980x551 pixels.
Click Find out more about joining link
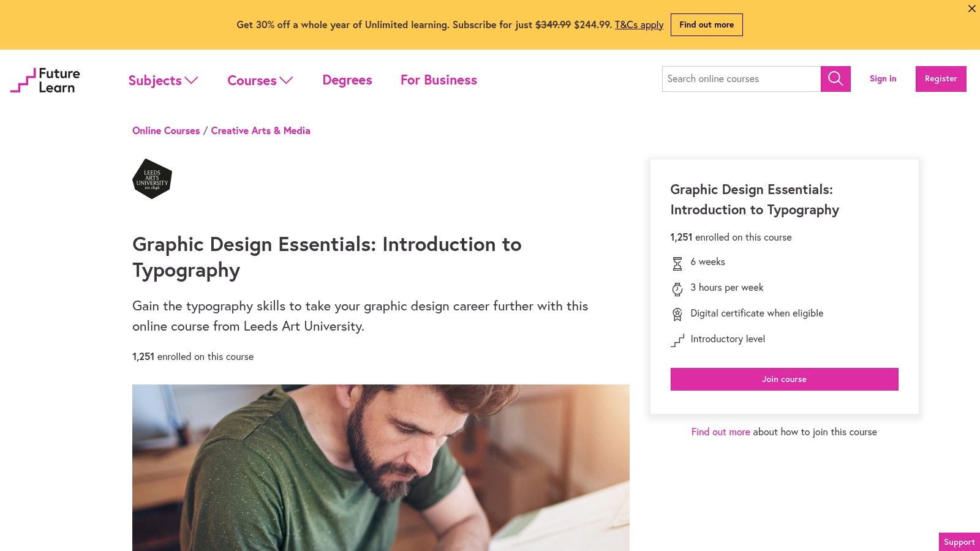720,432
